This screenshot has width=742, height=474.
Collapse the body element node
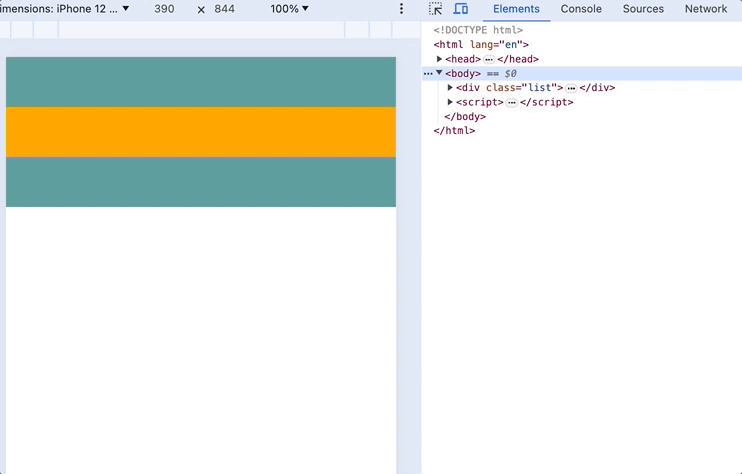coord(439,73)
